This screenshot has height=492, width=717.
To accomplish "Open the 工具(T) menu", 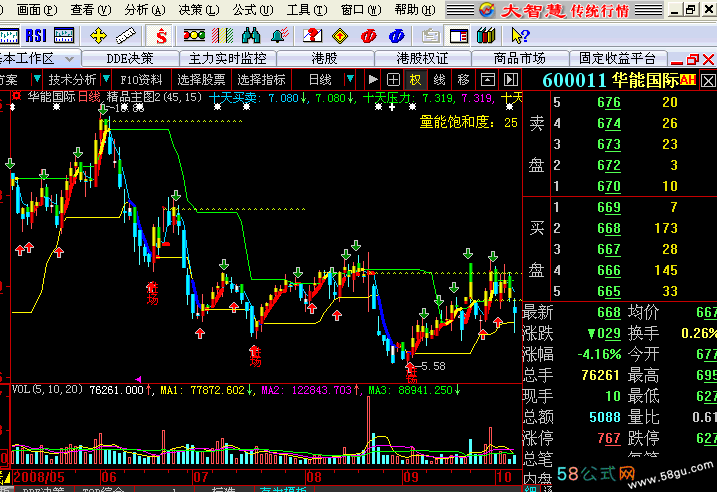I will coord(306,10).
